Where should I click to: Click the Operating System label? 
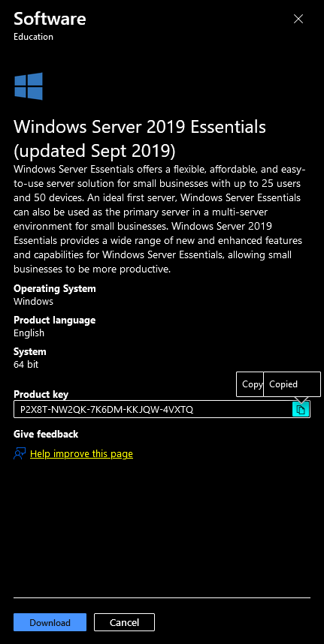[x=55, y=288]
